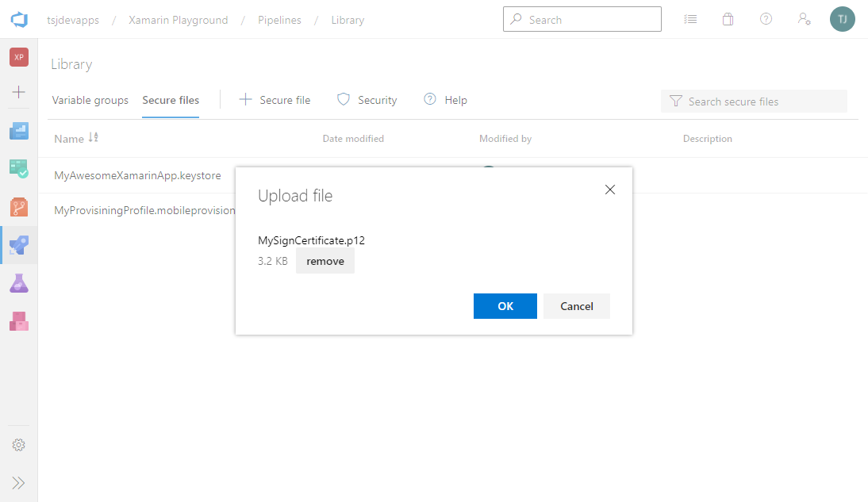Confirm upload with OK button

click(505, 306)
